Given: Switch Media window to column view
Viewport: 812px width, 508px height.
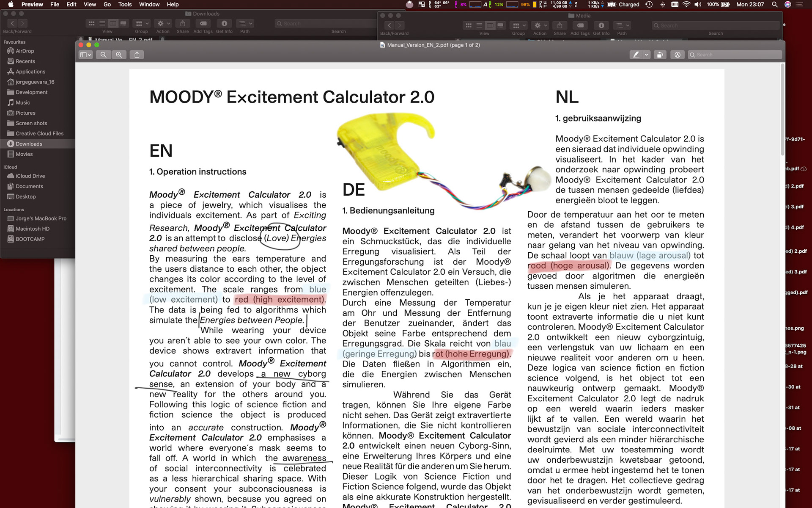Looking at the screenshot, I should click(490, 25).
